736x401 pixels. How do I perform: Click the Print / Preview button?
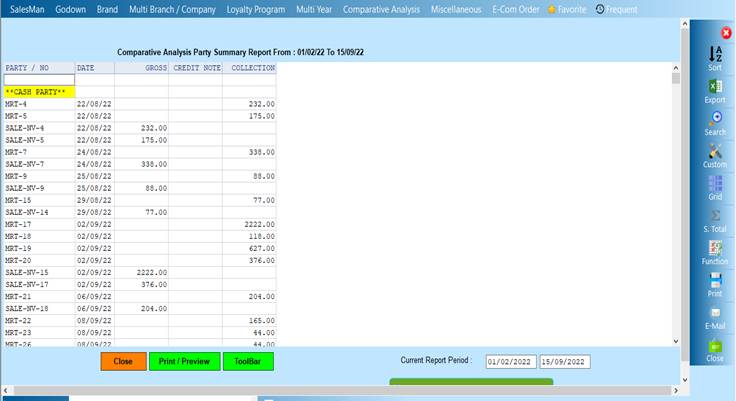coord(185,361)
